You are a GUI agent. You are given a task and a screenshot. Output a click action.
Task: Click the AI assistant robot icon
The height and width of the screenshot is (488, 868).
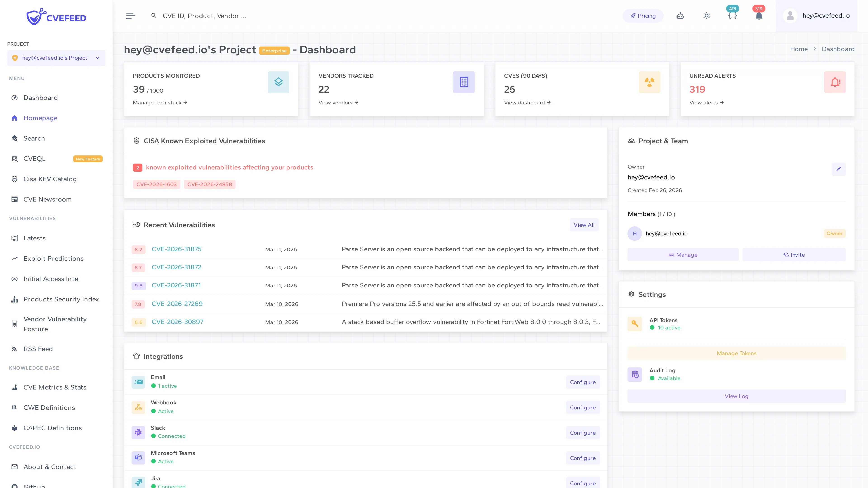pyautogui.click(x=680, y=16)
